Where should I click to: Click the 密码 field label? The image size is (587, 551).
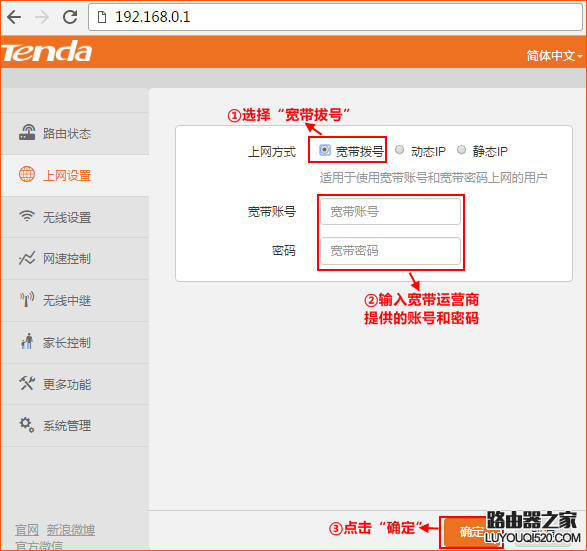pyautogui.click(x=284, y=250)
